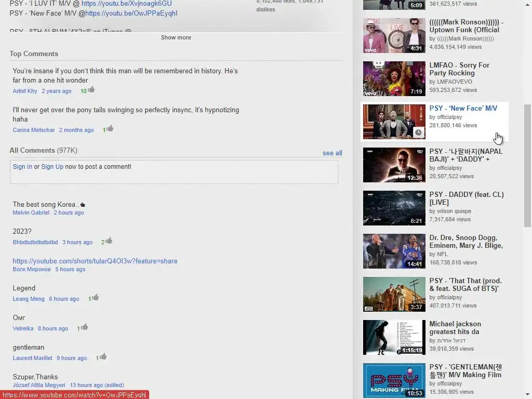Open Michael Jackson greatest hits thumbnail
The height and width of the screenshot is (399, 532).
pyautogui.click(x=394, y=337)
